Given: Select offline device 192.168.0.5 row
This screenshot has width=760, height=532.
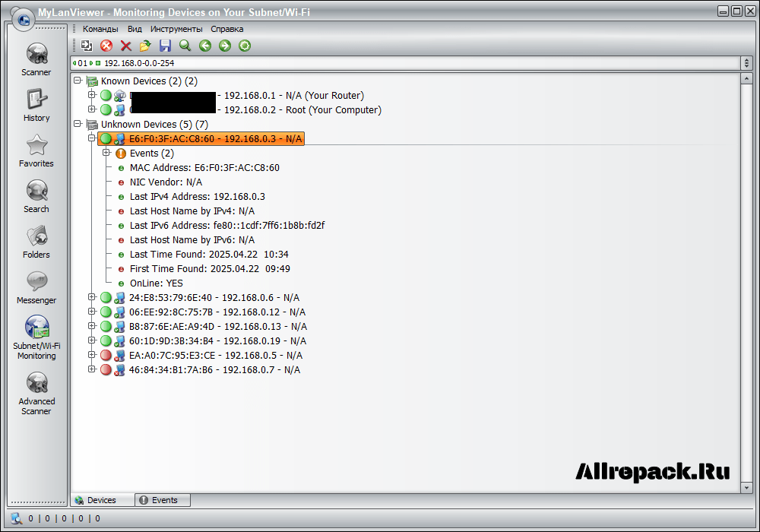Looking at the screenshot, I should tap(216, 355).
